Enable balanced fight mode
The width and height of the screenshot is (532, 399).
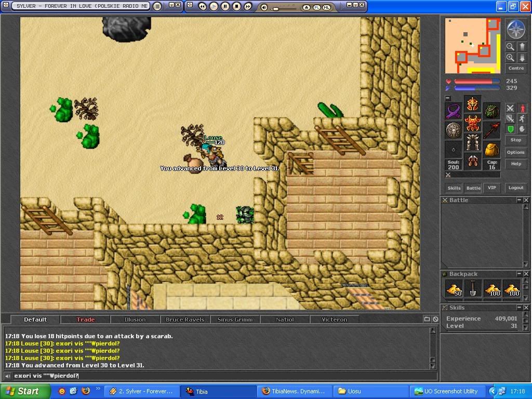point(510,118)
